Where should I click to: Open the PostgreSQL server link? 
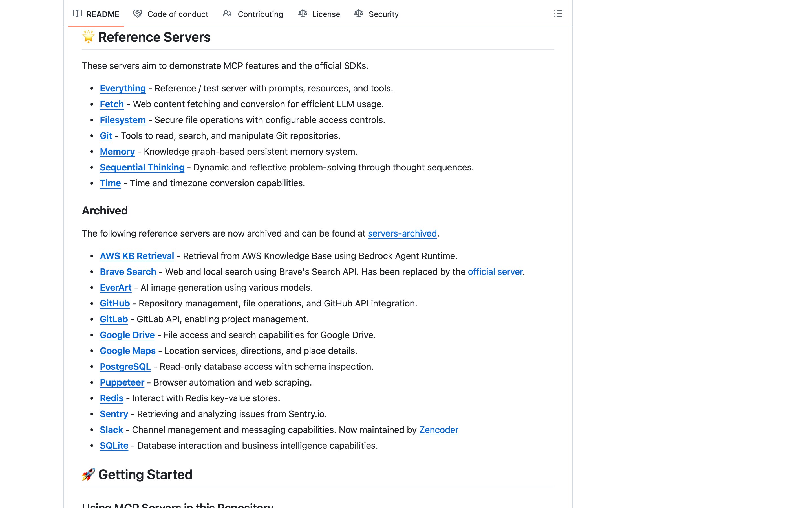125,367
